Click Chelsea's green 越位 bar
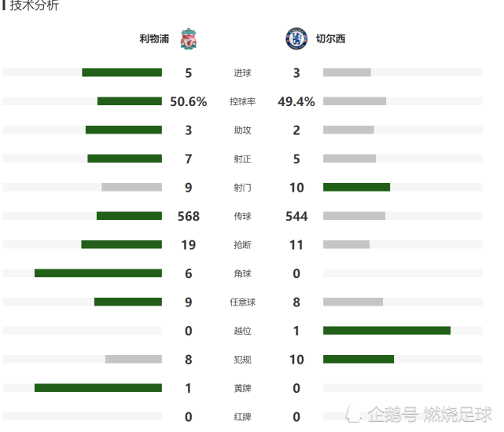The image size is (504, 432). (x=387, y=331)
